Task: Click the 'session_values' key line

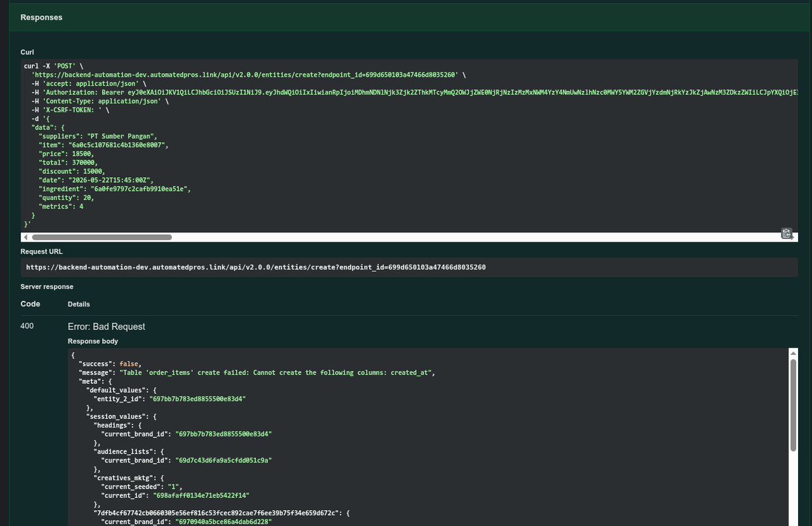Action: (x=121, y=417)
